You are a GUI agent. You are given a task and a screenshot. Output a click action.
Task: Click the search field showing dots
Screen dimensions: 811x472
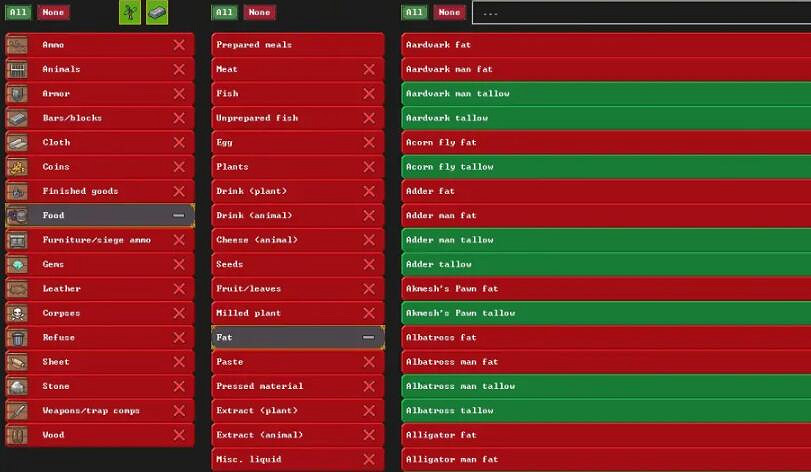coord(640,13)
